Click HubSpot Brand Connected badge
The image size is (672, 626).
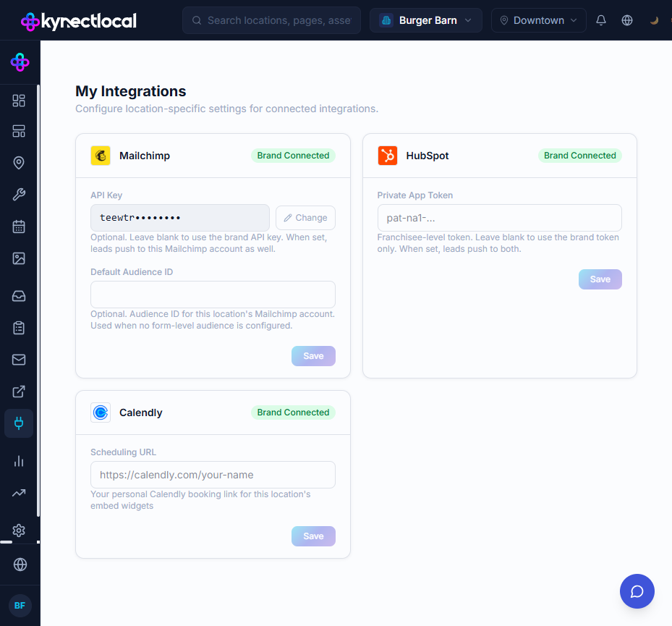(580, 156)
